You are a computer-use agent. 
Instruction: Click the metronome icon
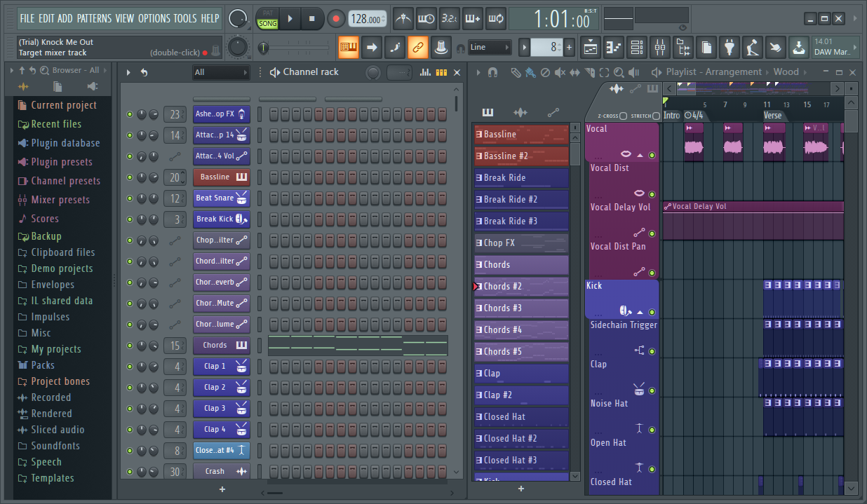point(403,19)
